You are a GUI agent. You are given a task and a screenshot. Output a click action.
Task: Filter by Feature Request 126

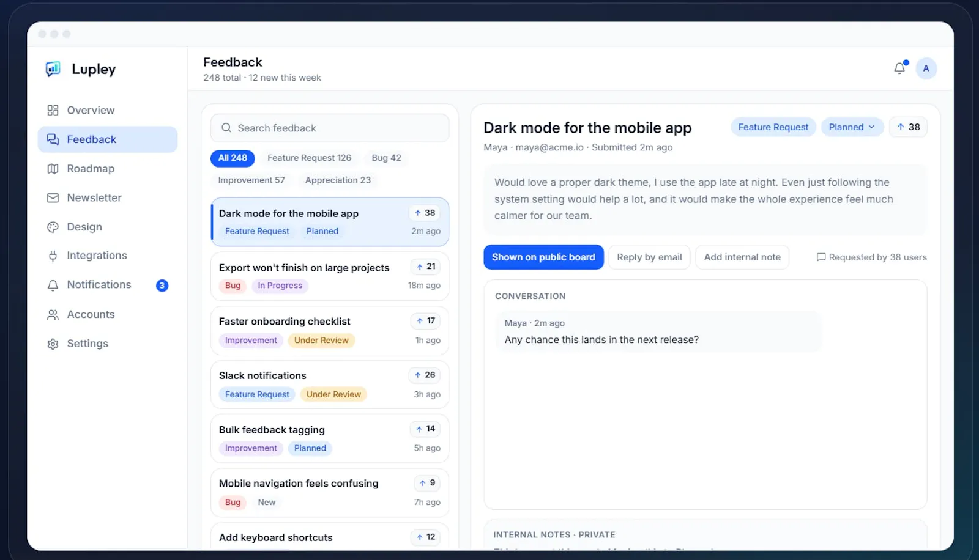pyautogui.click(x=309, y=158)
